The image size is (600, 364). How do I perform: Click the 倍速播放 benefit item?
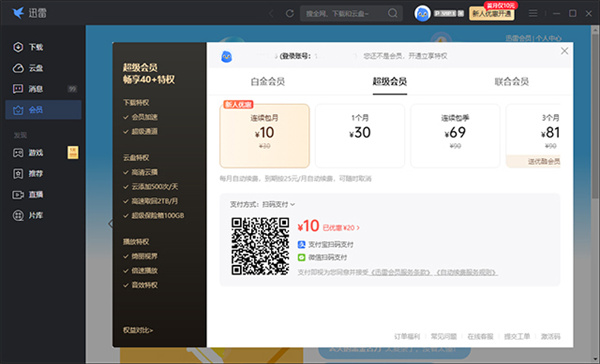point(140,271)
